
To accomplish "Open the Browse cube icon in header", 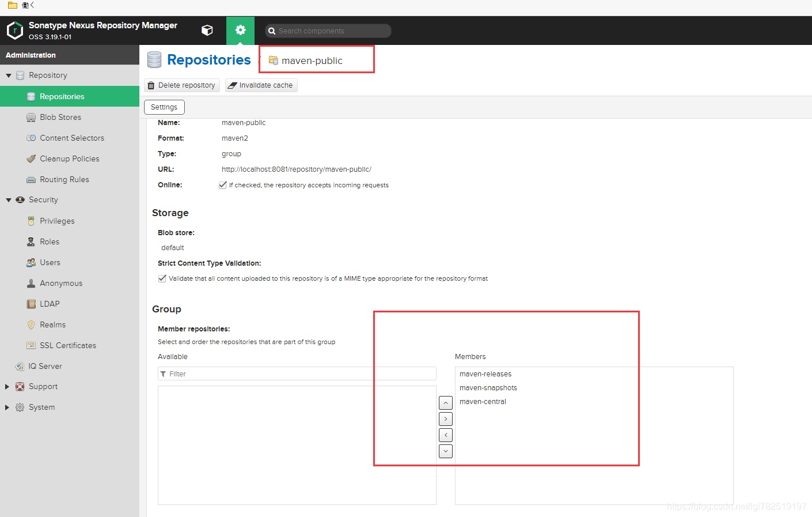I will pyautogui.click(x=207, y=31).
